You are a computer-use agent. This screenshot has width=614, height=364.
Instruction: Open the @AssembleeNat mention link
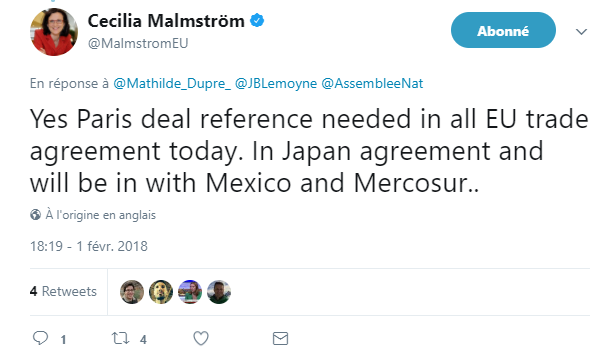coord(372,83)
